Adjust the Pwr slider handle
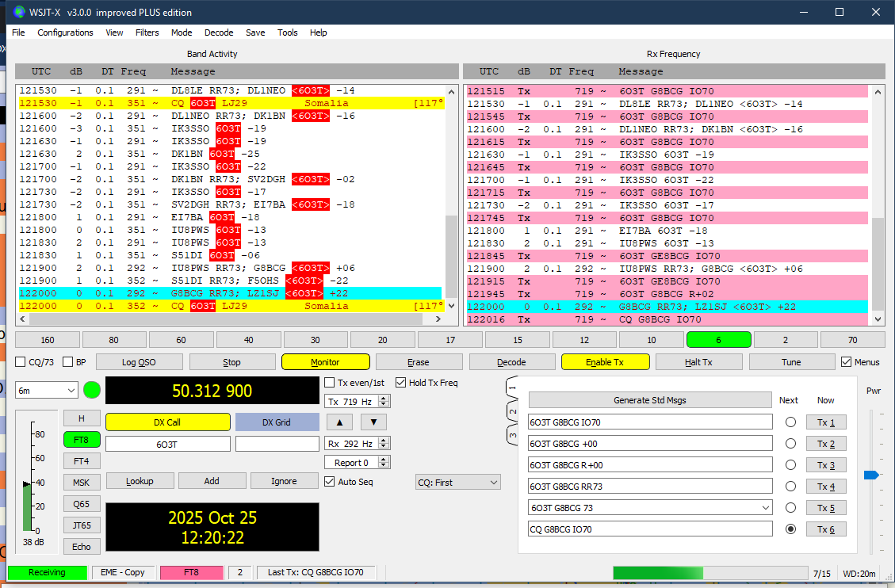Image resolution: width=895 pixels, height=588 pixels. tap(870, 475)
